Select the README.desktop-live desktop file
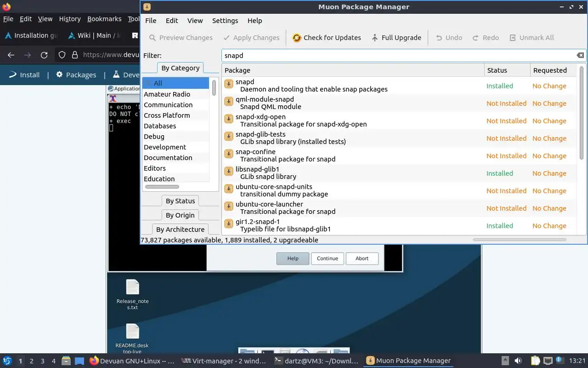588x368 pixels. point(132,339)
